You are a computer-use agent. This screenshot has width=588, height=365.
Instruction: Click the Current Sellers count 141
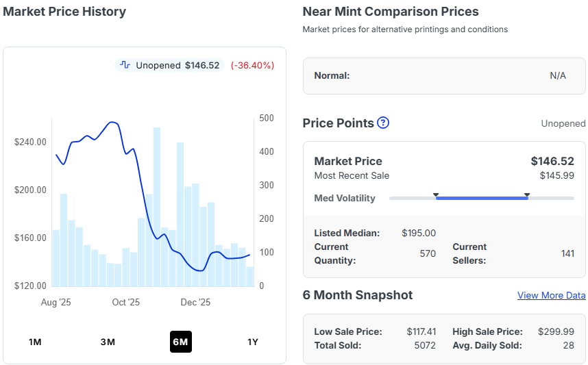click(x=567, y=253)
